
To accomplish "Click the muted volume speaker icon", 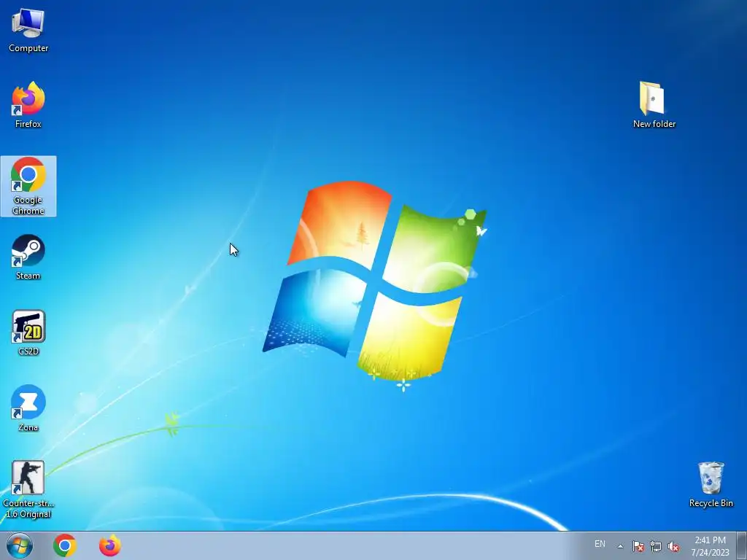I will (x=673, y=547).
